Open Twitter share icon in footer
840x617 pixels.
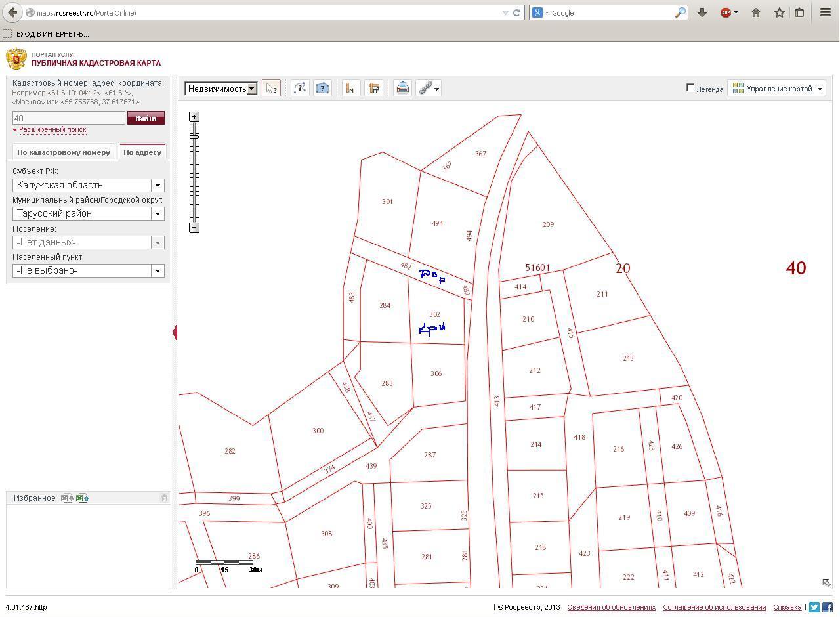click(x=814, y=607)
